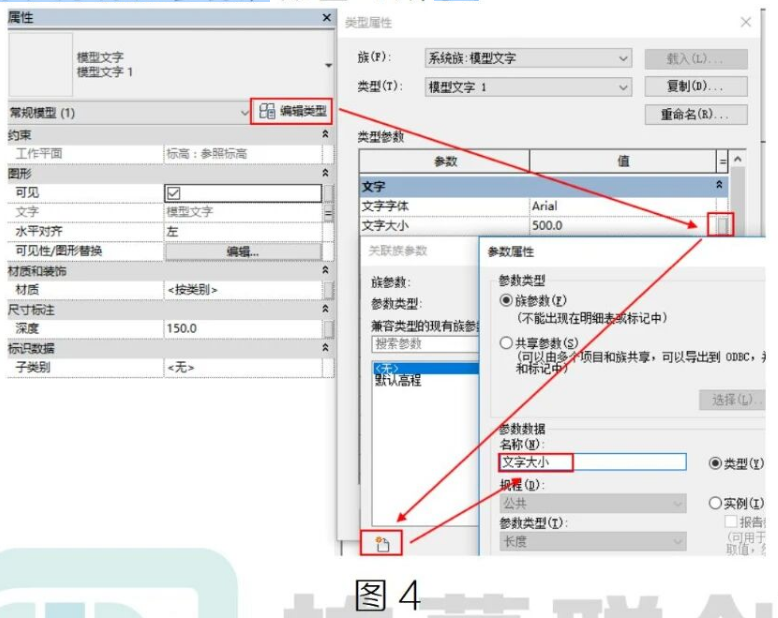Collapse the 标识数据 section

[325, 347]
